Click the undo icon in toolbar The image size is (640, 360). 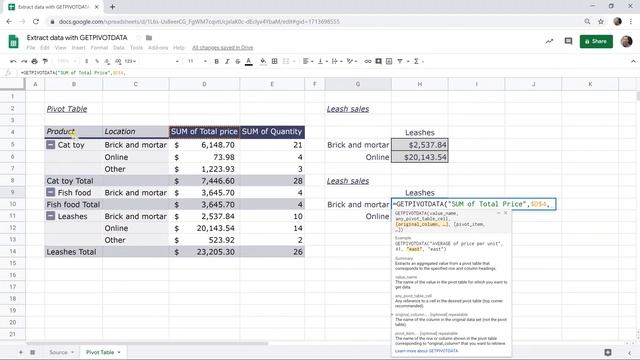tap(13, 61)
